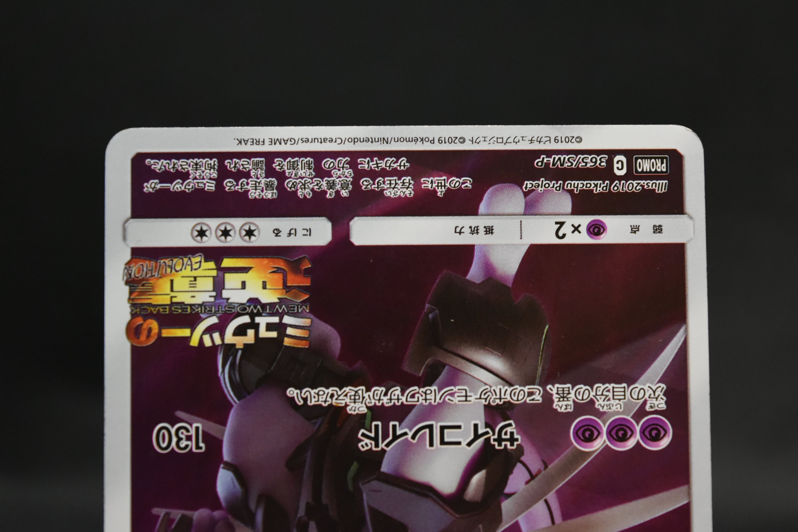
Task: Click the retreat star icon nearest the にげる label
Action: (x=250, y=233)
